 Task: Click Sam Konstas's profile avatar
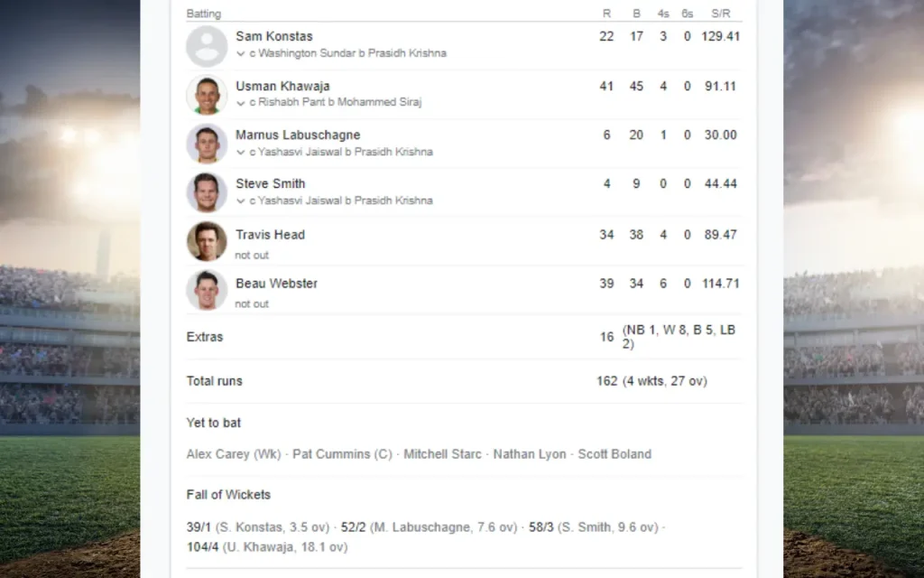coord(206,45)
